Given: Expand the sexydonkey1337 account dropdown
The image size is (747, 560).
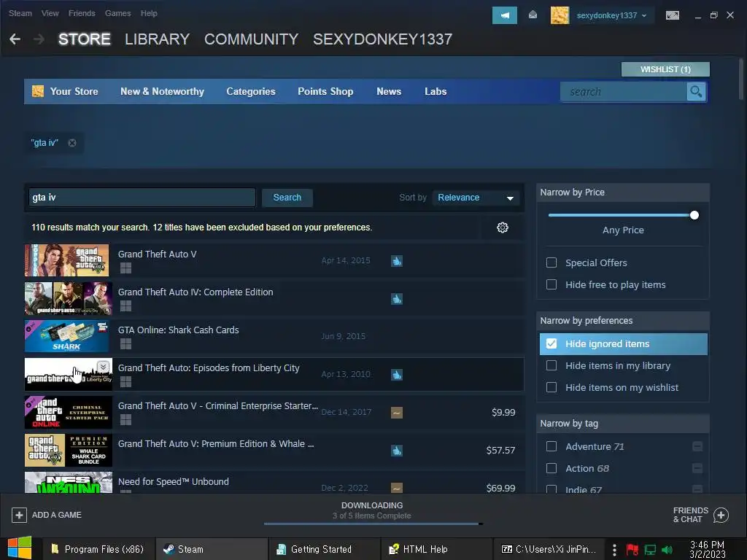Looking at the screenshot, I should (x=612, y=16).
